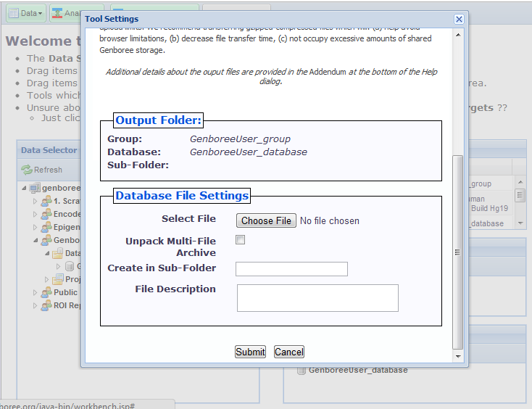Select the ROI Rep group icon

[x=46, y=305]
